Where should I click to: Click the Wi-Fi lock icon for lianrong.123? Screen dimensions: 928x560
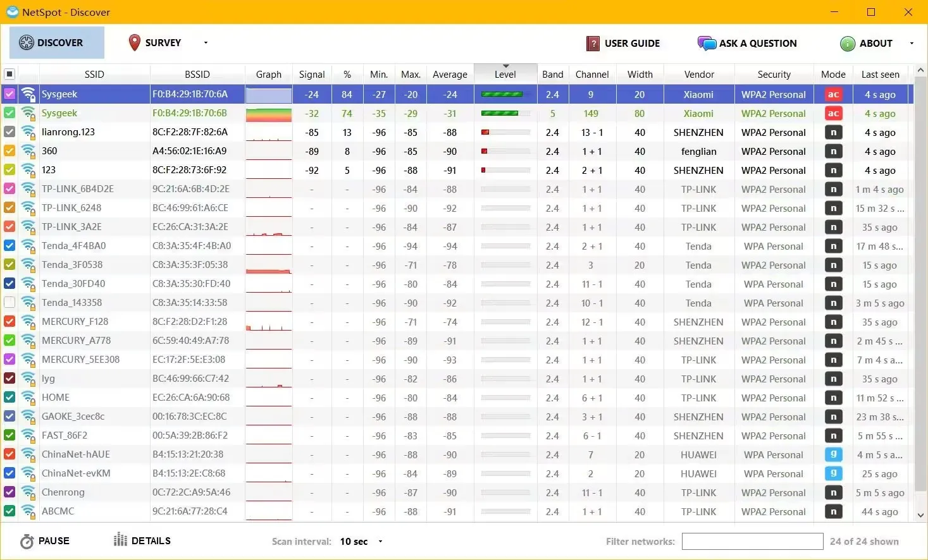tap(28, 132)
